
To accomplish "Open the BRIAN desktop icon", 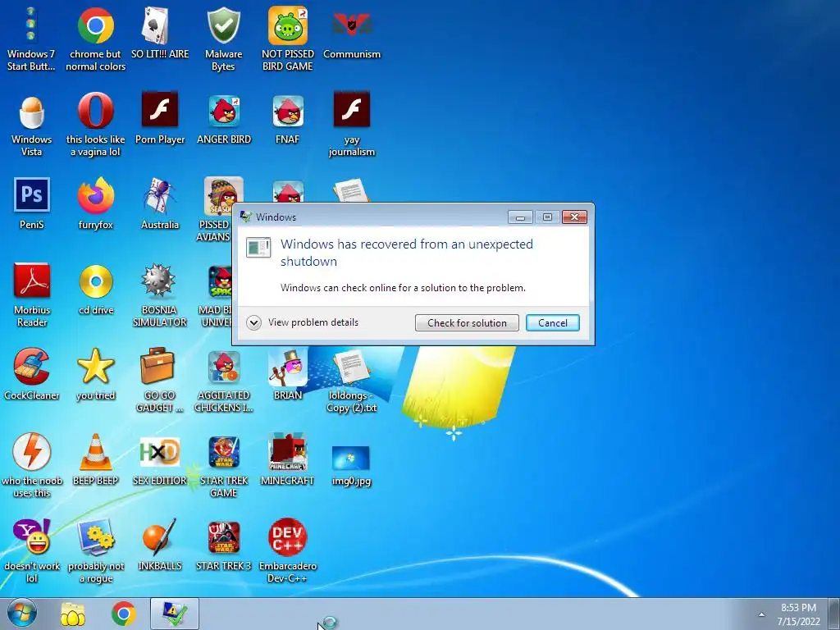I will [288, 374].
